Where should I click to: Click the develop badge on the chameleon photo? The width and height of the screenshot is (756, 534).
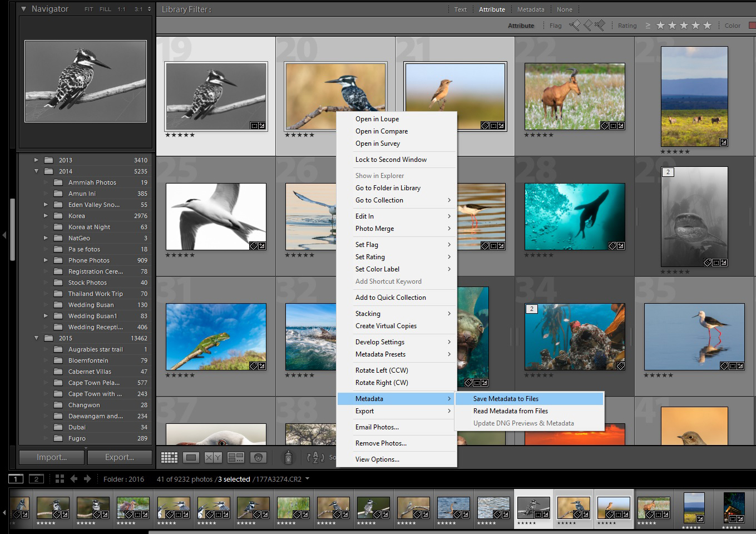261,366
